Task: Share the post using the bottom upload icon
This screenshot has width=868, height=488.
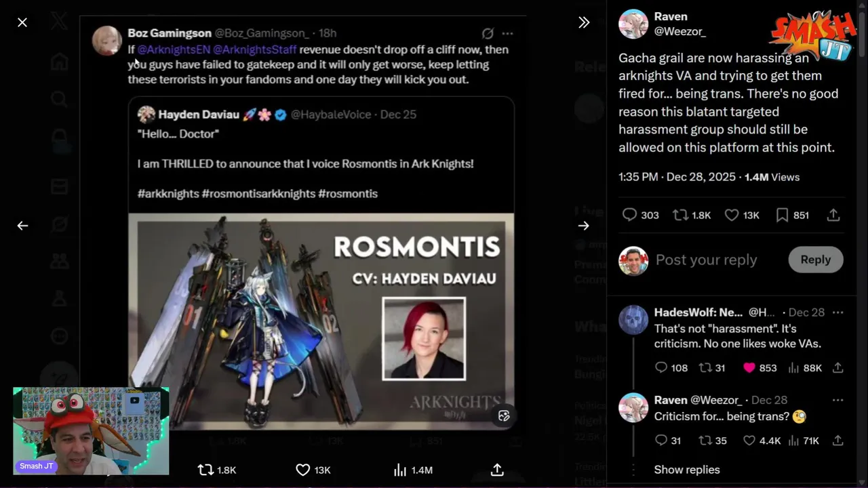Action: [x=497, y=470]
